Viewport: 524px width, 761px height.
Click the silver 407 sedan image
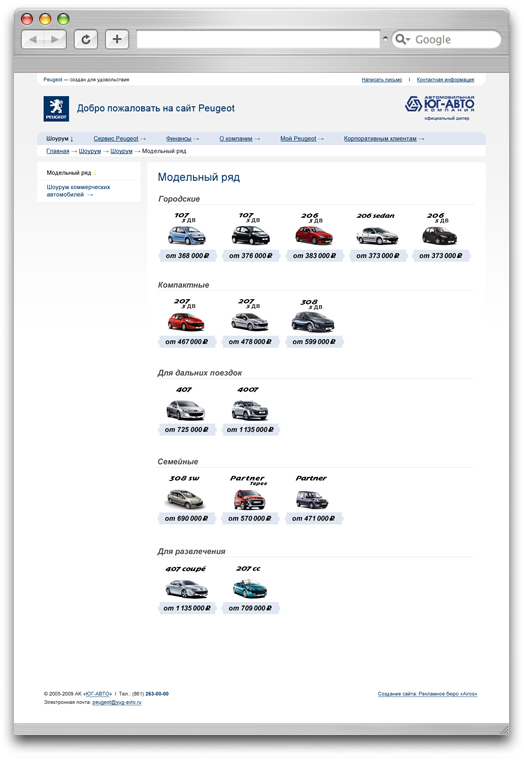185,410
